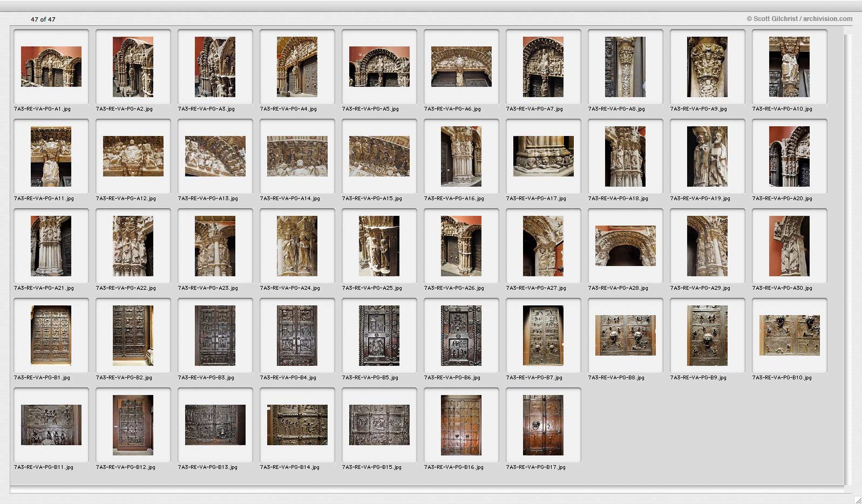This screenshot has width=862, height=504.
Task: Select door thumbnail 7A3-RE-VA-PG-B1.jpg
Action: 51,335
